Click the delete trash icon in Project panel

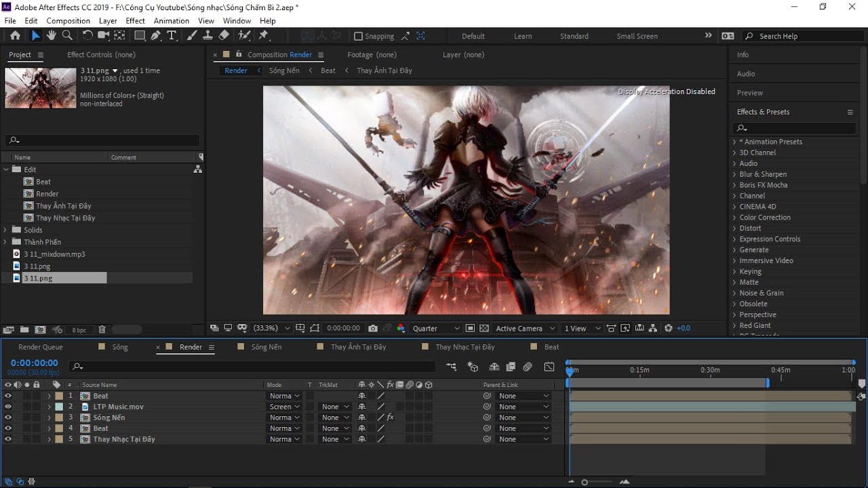coord(102,330)
